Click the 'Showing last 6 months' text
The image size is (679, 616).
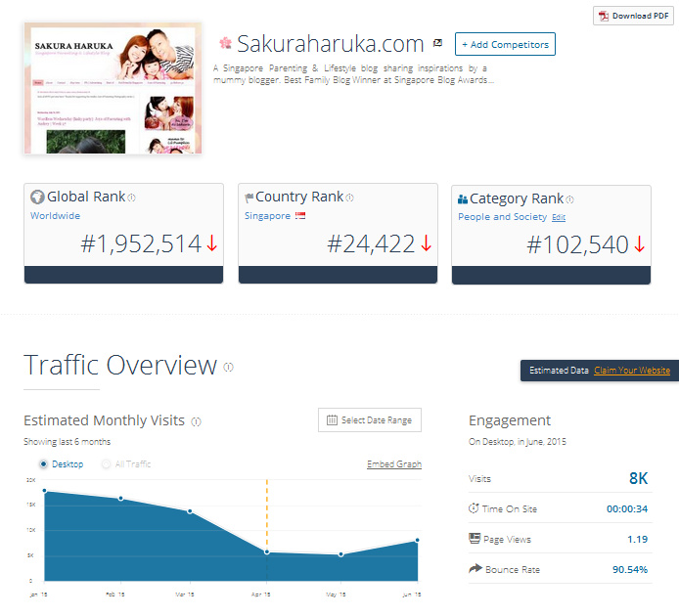[x=68, y=442]
